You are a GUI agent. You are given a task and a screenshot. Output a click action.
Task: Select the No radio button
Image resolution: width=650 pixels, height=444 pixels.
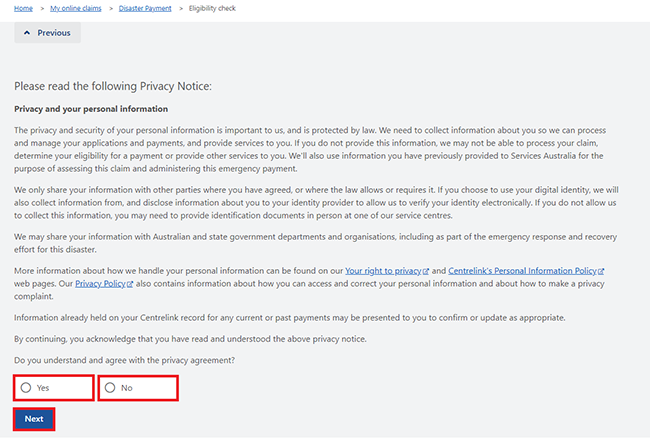[110, 388]
